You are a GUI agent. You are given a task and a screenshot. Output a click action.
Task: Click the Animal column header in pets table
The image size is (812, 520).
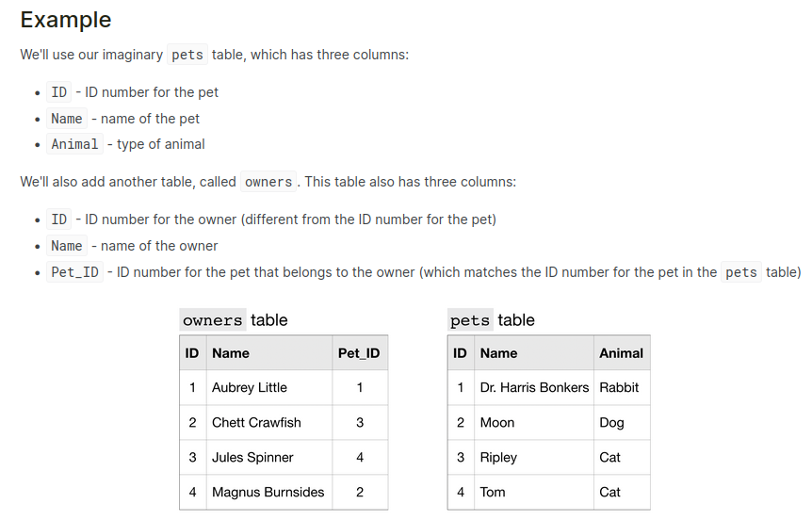pos(621,353)
